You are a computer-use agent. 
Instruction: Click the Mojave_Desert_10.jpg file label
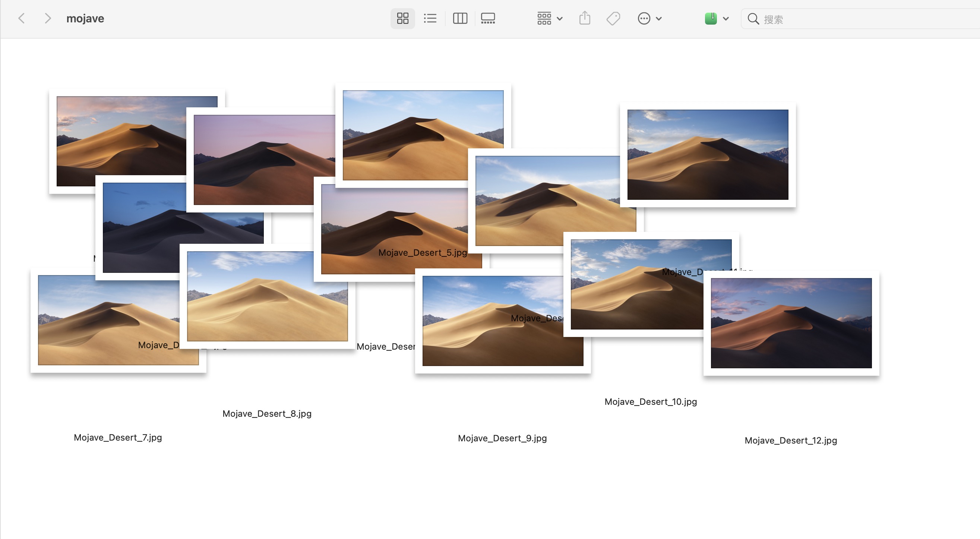click(650, 401)
